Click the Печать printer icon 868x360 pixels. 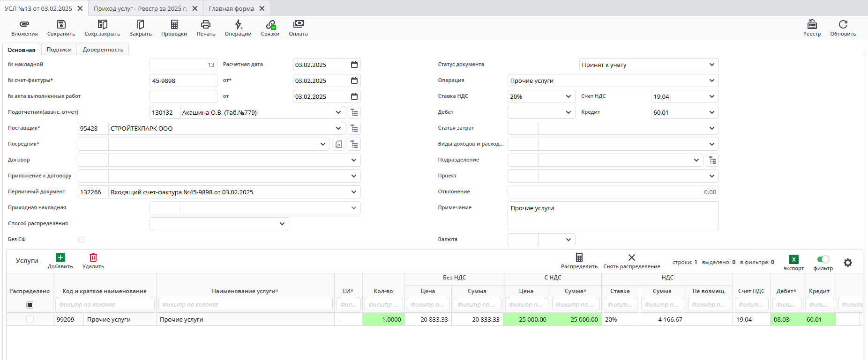tap(206, 24)
